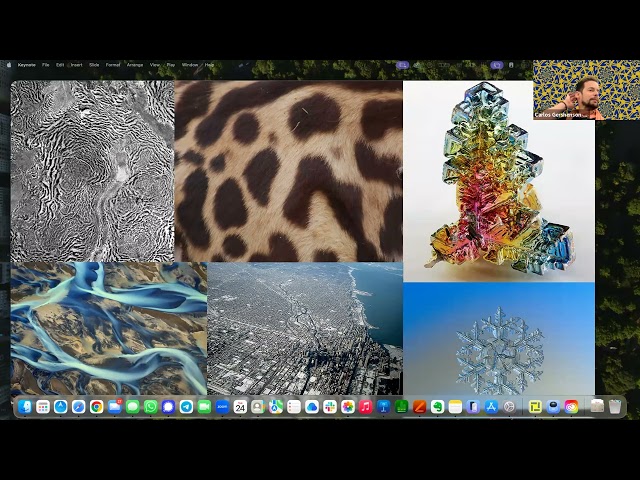
Task: Open the Telegram app icon
Action: click(x=186, y=407)
